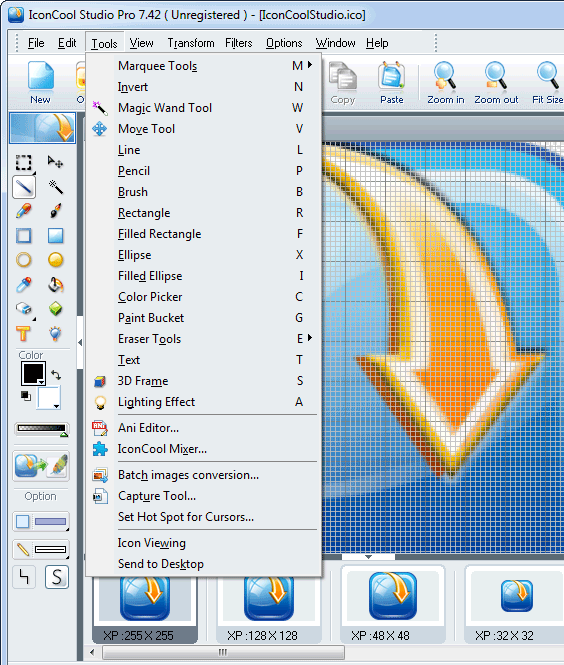The width and height of the screenshot is (564, 665).
Task: Select the Filled Ellipse tool in the toolbox
Action: [56, 260]
